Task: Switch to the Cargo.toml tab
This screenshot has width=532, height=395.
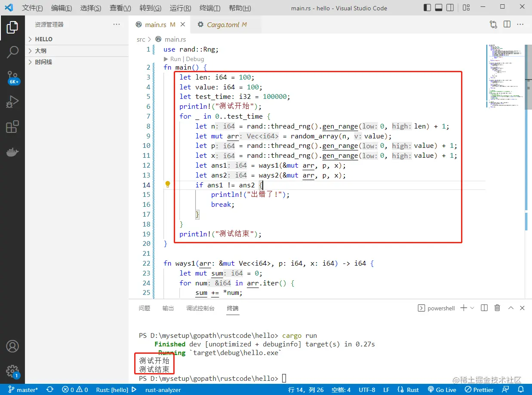Action: click(226, 24)
